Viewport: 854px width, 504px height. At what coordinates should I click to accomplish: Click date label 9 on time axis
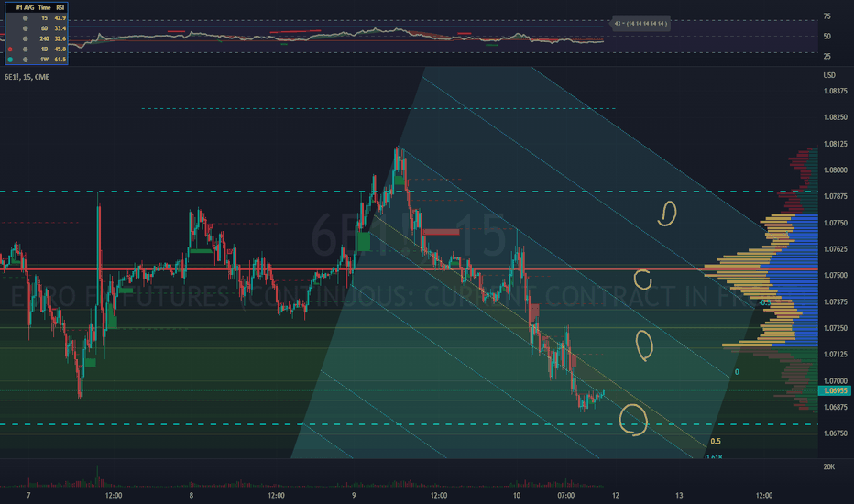tap(354, 495)
